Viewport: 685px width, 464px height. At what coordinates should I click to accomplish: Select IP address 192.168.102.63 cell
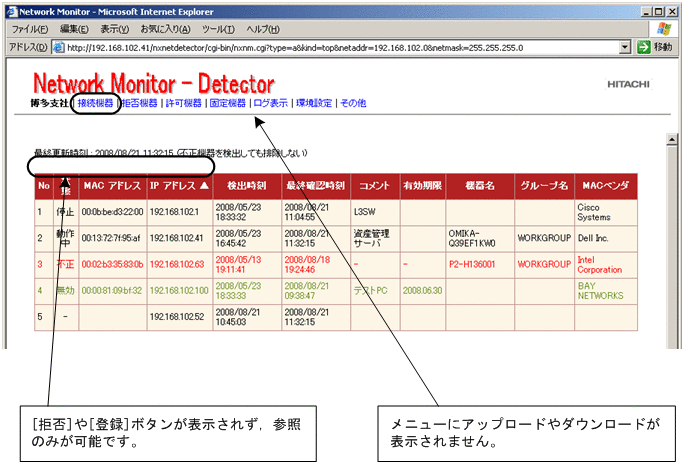[x=180, y=265]
